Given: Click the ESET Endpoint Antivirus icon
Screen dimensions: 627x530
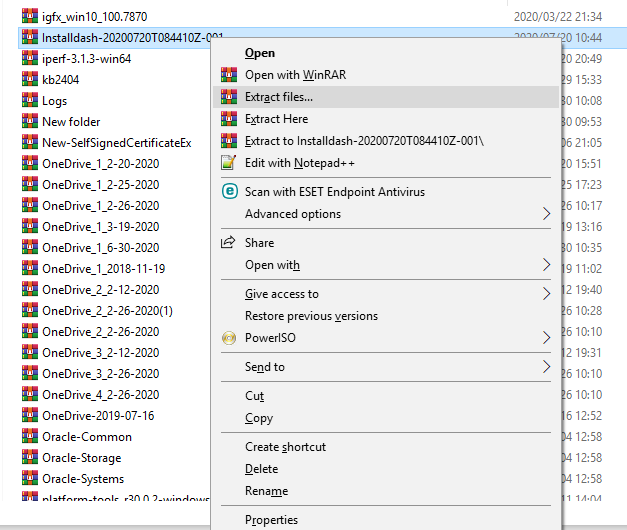Looking at the screenshot, I should click(x=230, y=191).
